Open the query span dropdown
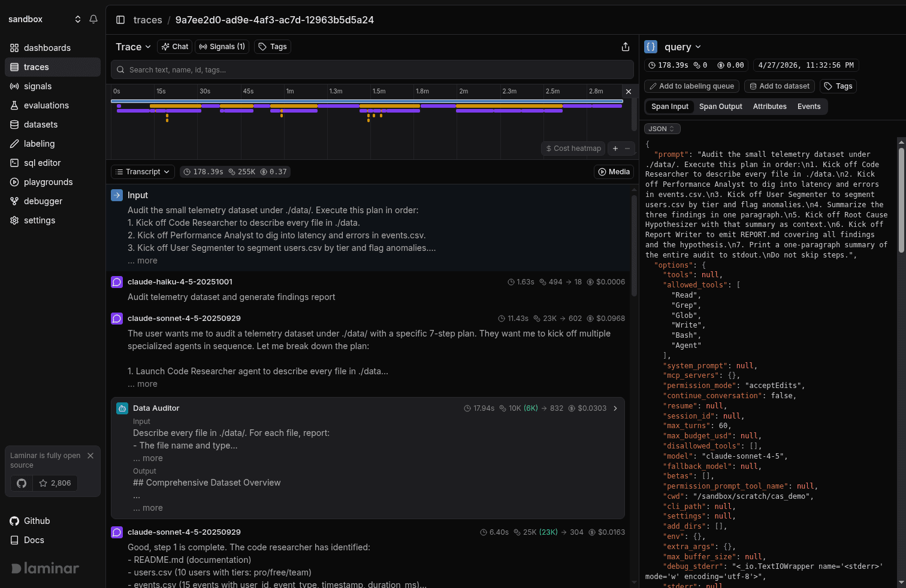 [x=682, y=47]
